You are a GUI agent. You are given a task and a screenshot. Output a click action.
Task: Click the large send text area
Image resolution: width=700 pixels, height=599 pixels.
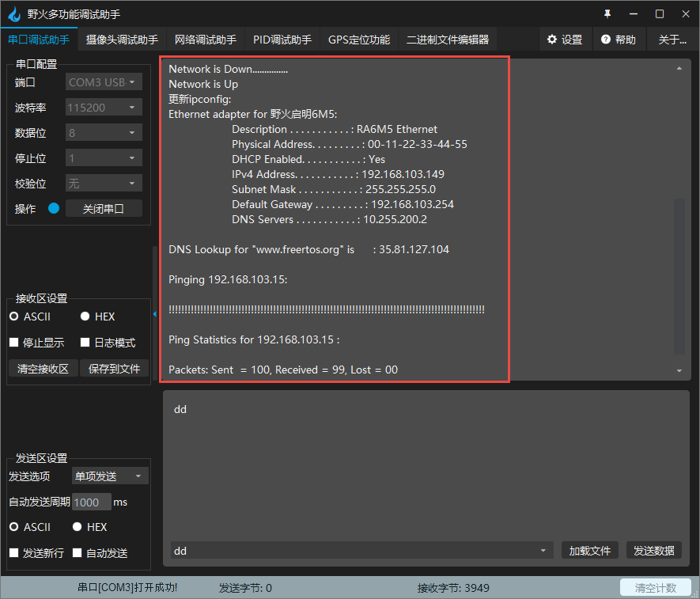(x=426, y=464)
